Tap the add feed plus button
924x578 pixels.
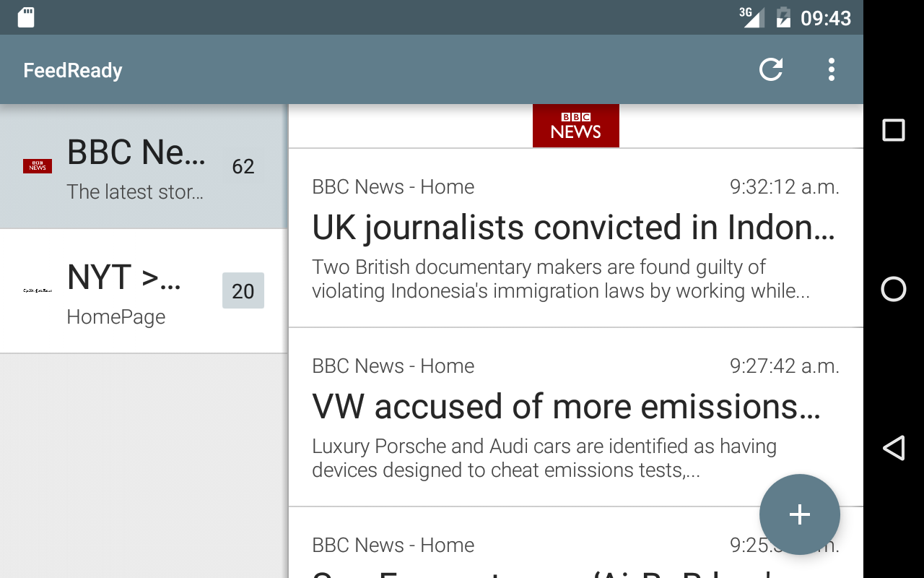click(x=799, y=514)
